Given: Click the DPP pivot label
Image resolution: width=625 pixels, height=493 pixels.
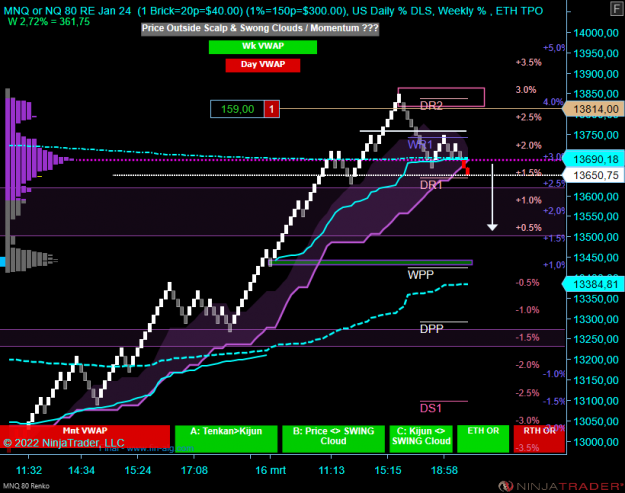Looking at the screenshot, I should tap(431, 329).
